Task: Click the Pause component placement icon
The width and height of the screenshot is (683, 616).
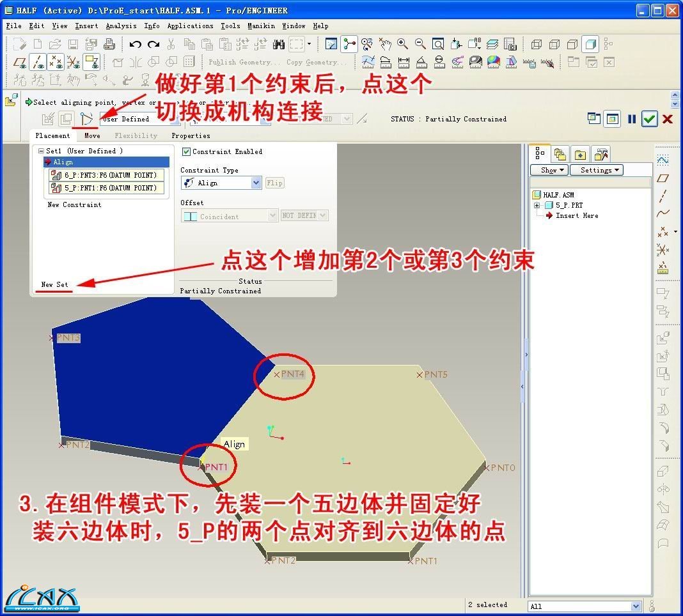Action: click(632, 119)
